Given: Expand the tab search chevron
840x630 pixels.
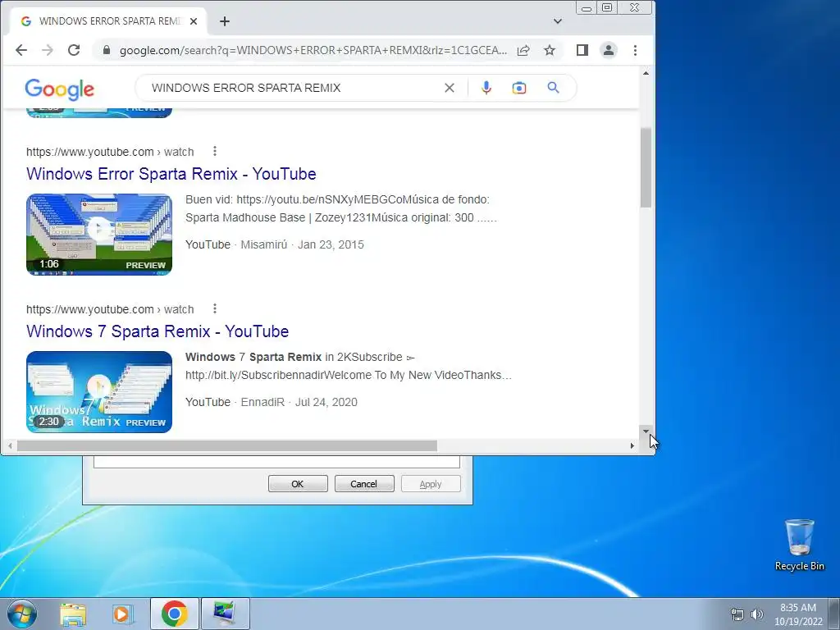Looking at the screenshot, I should tap(558, 21).
